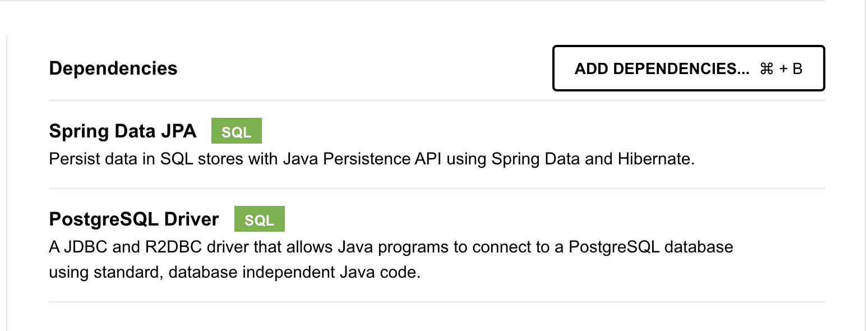Click the divider between Spring Data JPA and PostgreSQL Driver
This screenshot has height=331, width=868.
[437, 189]
